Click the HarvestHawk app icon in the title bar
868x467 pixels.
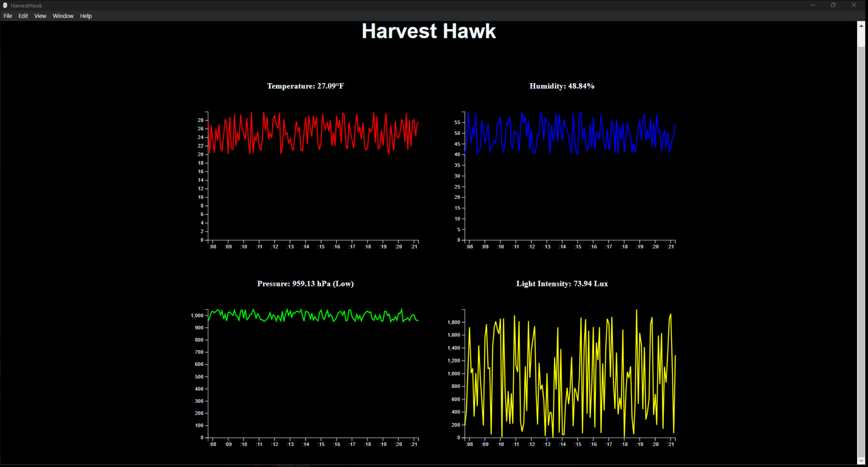point(5,5)
